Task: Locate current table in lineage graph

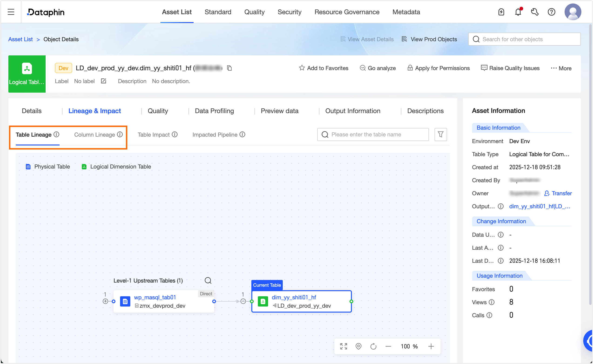Action: pyautogui.click(x=358, y=346)
